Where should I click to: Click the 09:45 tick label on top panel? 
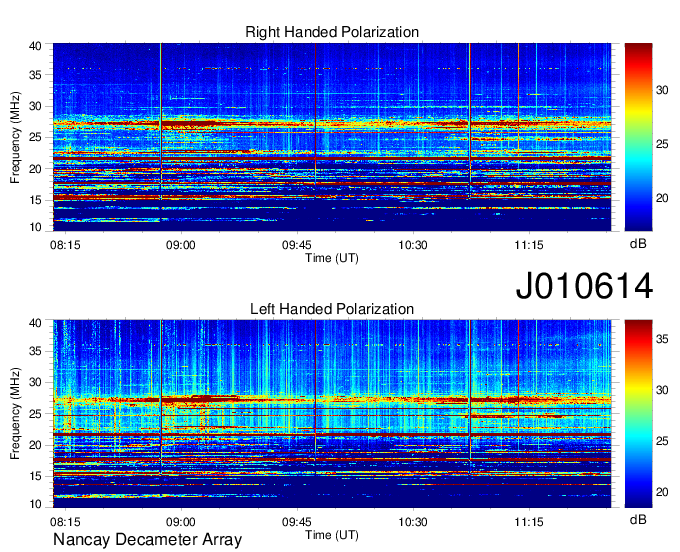[x=297, y=245]
